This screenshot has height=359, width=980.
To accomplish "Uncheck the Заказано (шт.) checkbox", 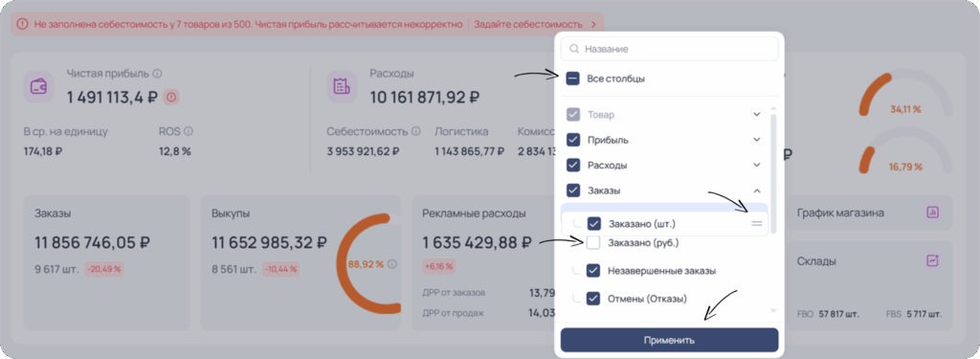I will point(593,223).
